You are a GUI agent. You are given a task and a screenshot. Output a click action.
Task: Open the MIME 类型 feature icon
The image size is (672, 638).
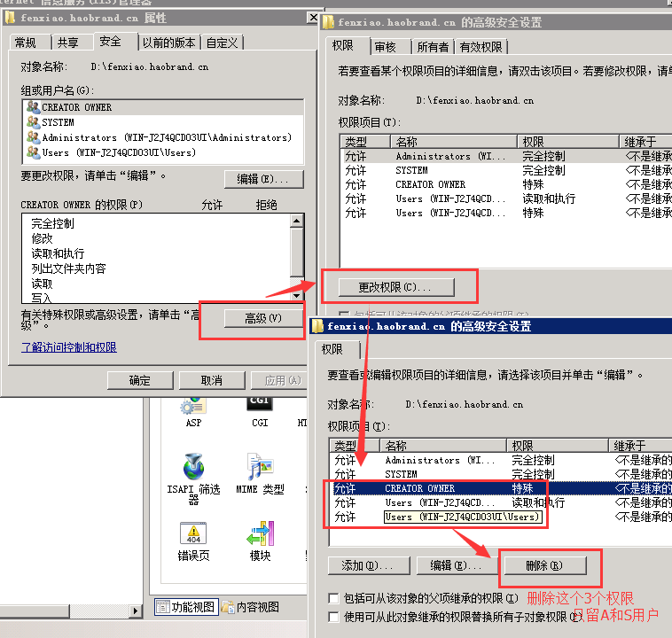260,474
